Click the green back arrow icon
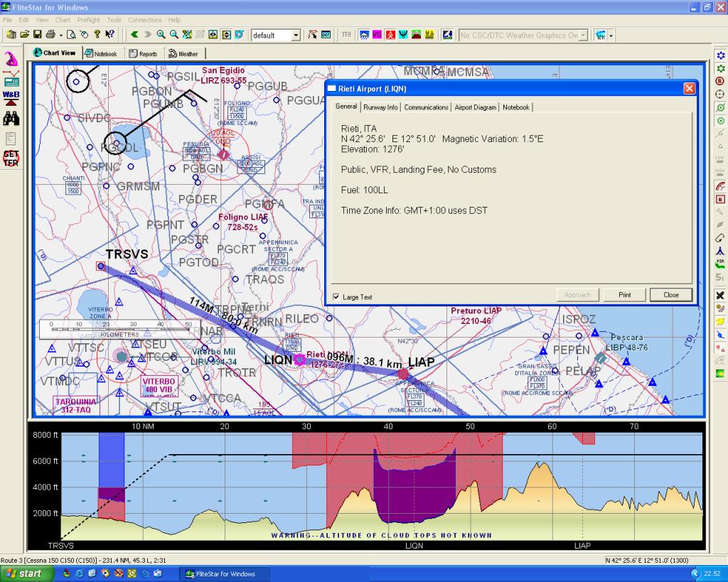The image size is (728, 582). pyautogui.click(x=134, y=34)
